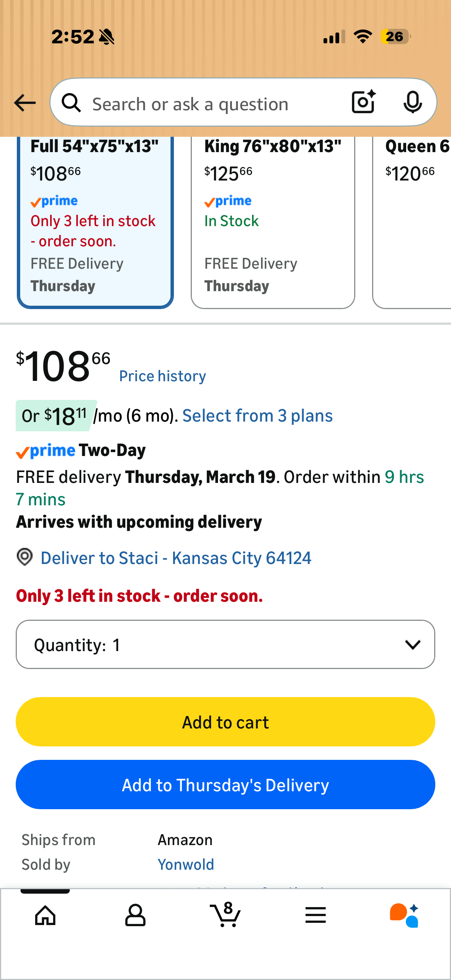451x980 pixels.
Task: Open camera lens search icon
Action: coord(363,102)
